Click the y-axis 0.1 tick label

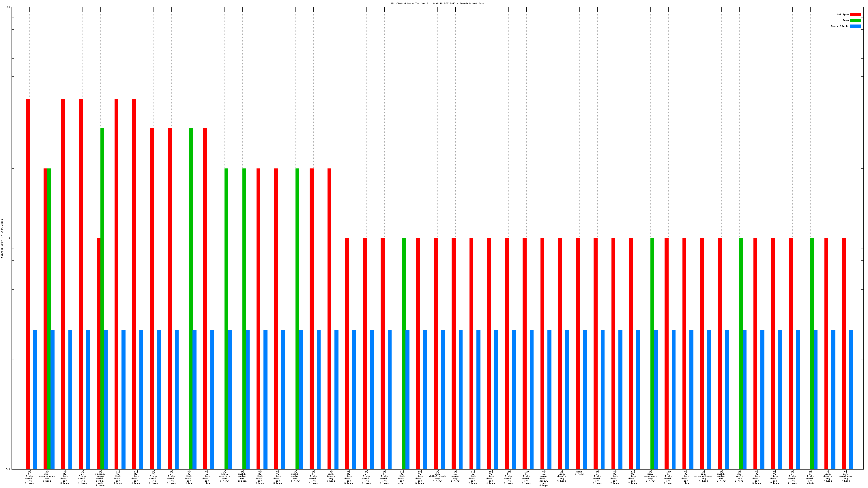pyautogui.click(x=8, y=469)
